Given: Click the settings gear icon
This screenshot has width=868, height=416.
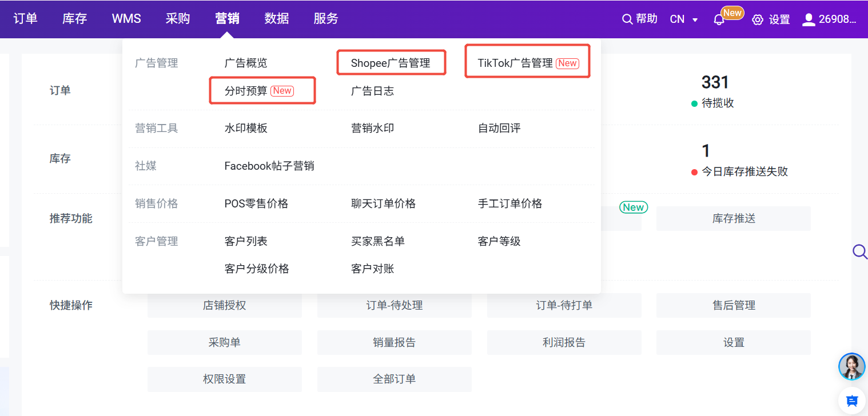Looking at the screenshot, I should tap(758, 19).
